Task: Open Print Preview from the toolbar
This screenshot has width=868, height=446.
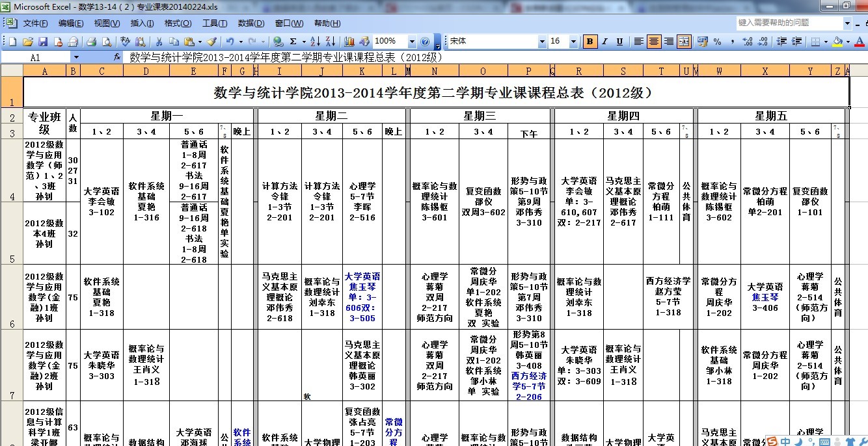Action: tap(106, 42)
